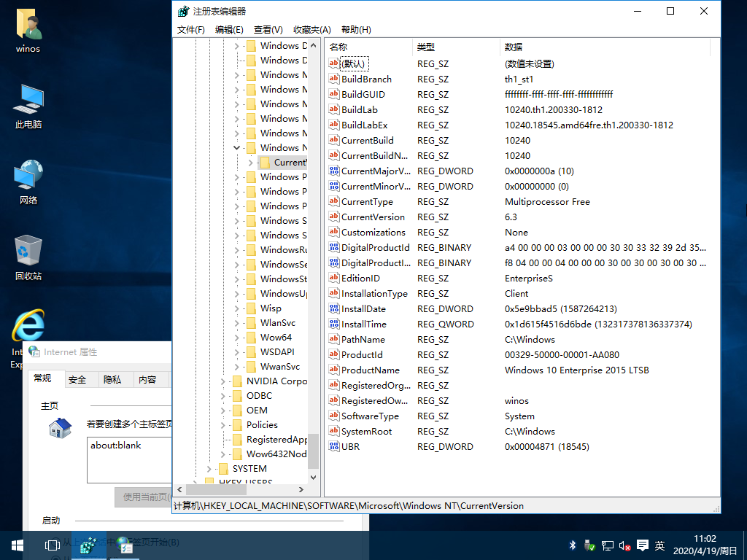Sort by the 类型 column header
747x560 pixels.
(457, 47)
